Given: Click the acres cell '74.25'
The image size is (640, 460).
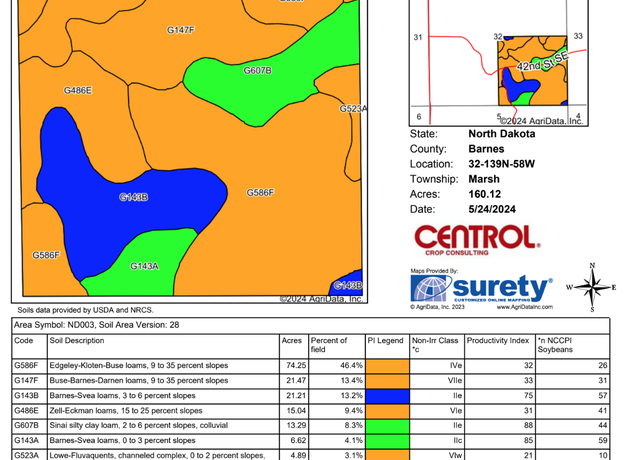Looking at the screenshot, I should click(296, 366).
